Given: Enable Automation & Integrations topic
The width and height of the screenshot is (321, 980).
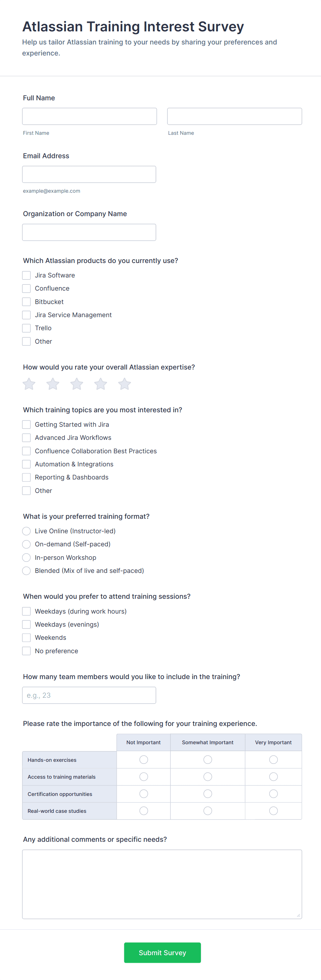Looking at the screenshot, I should click(26, 464).
